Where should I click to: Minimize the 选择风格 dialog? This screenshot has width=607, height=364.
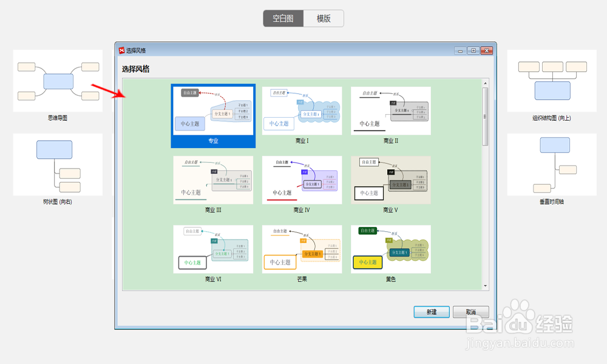pos(460,50)
